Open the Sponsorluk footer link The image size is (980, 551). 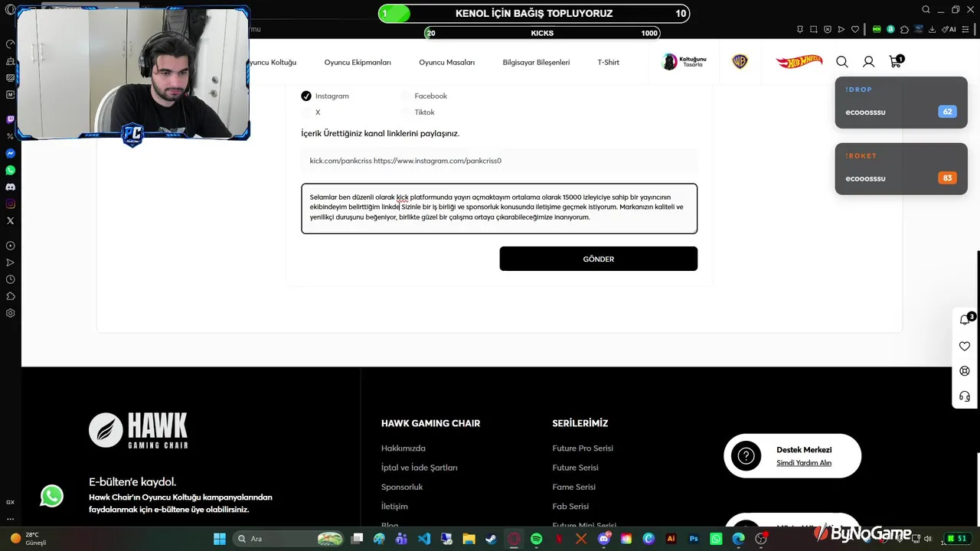[402, 487]
